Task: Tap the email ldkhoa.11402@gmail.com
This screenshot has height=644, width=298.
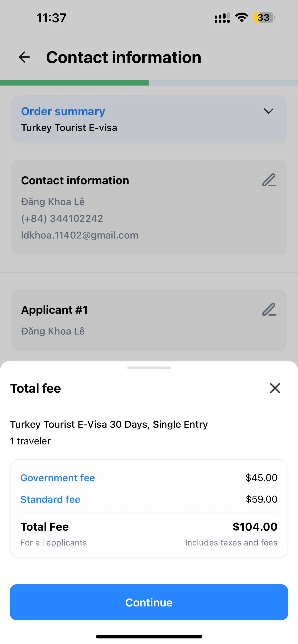Action: tap(80, 235)
